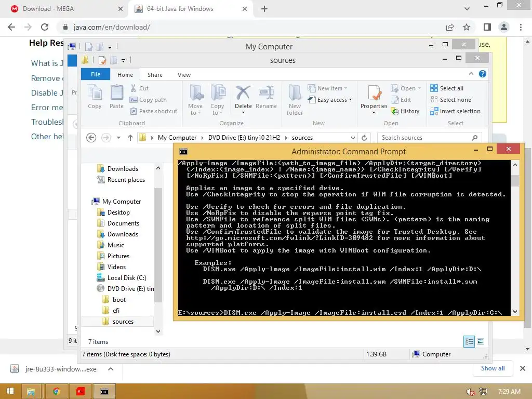Open recent locations dropdown arrow
This screenshot has width=532, height=399.
coord(118,138)
